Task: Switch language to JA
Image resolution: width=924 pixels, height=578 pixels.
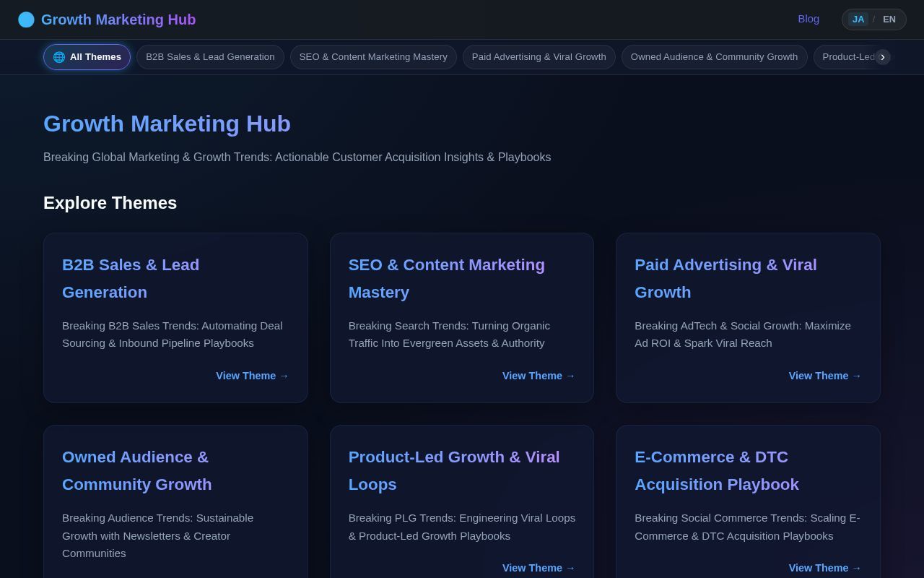Action: coord(858,20)
